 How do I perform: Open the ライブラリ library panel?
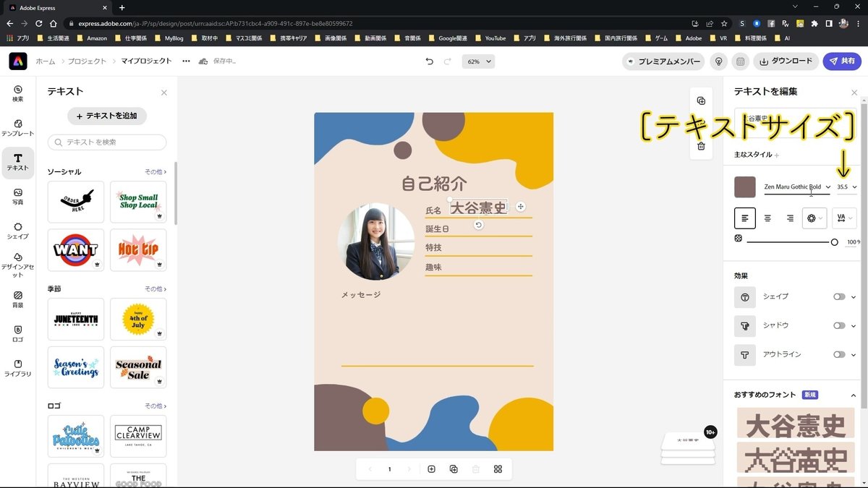tap(17, 368)
